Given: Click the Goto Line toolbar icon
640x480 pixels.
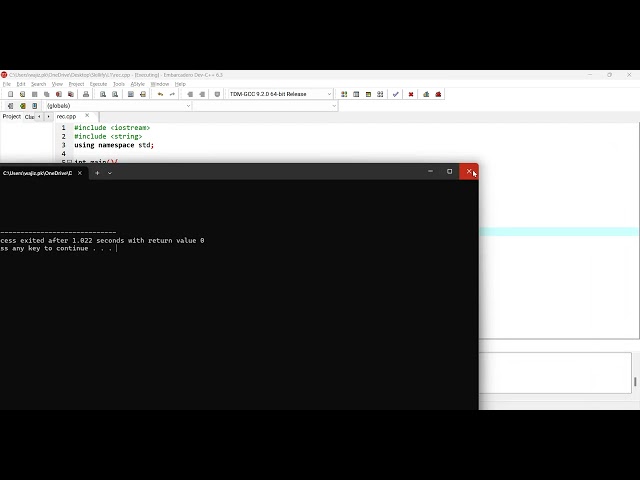Looking at the screenshot, I should coord(143,94).
